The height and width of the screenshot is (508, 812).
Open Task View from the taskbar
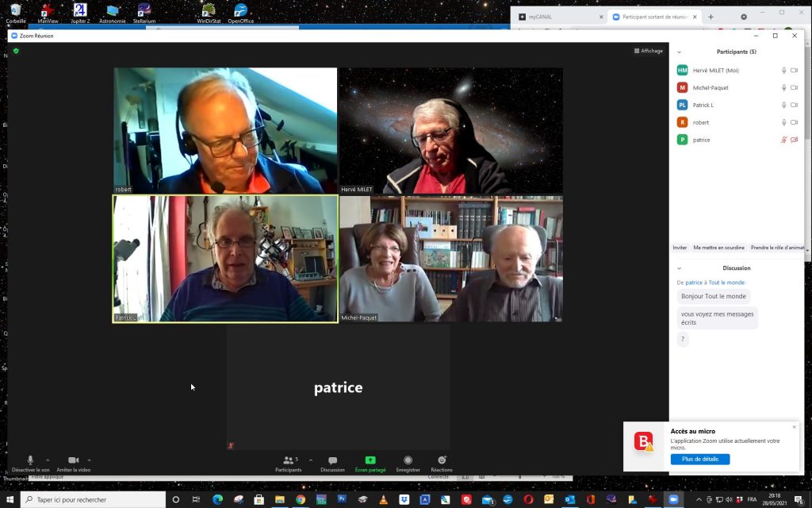tap(197, 500)
